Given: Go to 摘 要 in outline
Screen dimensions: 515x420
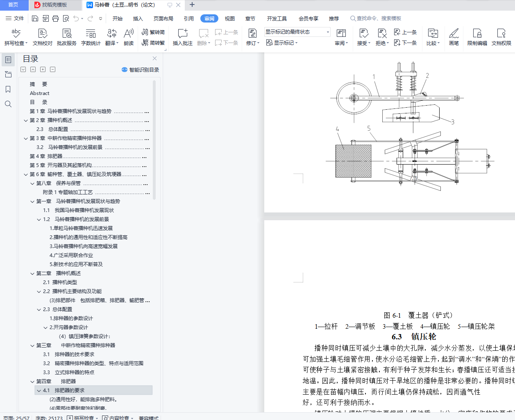Looking at the screenshot, I should (39, 84).
